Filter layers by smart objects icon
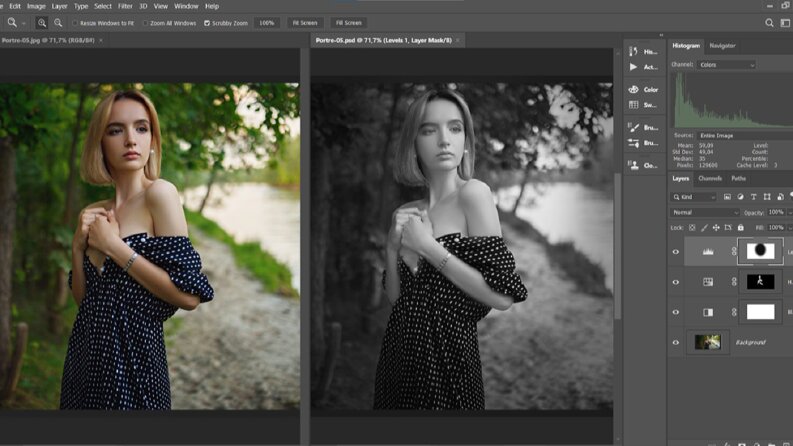This screenshot has width=793, height=446. [780, 197]
